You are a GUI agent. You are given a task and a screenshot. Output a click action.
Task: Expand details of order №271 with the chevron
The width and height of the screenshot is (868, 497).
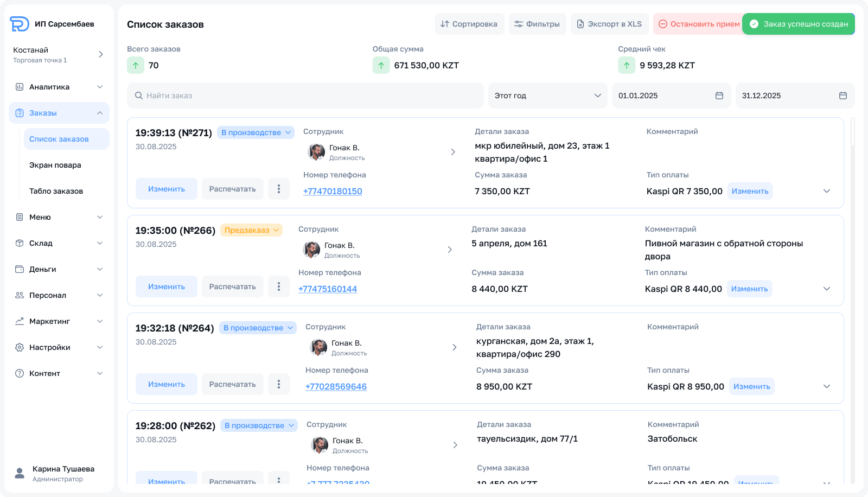pos(826,191)
